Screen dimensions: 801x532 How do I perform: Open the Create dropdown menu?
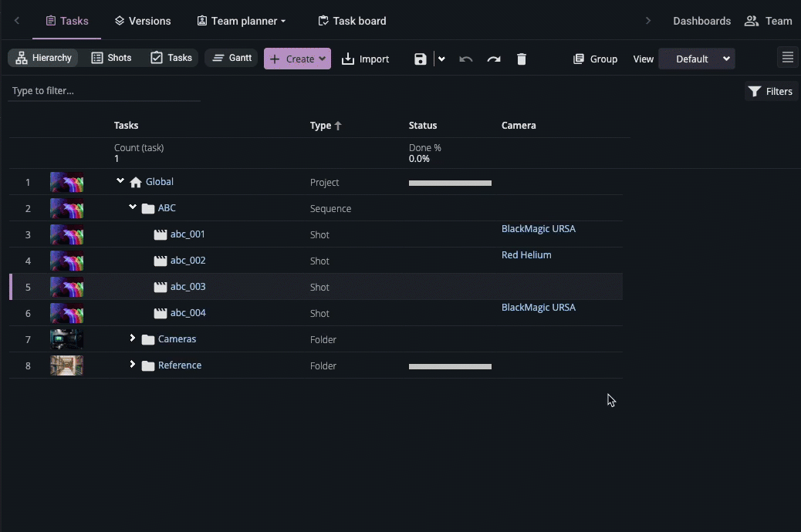pyautogui.click(x=297, y=58)
